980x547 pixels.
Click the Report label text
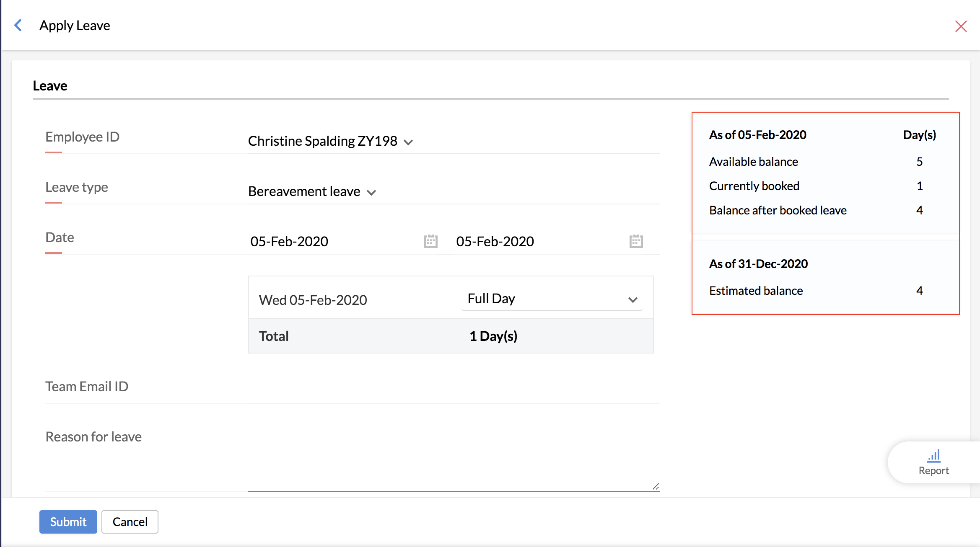(x=933, y=471)
